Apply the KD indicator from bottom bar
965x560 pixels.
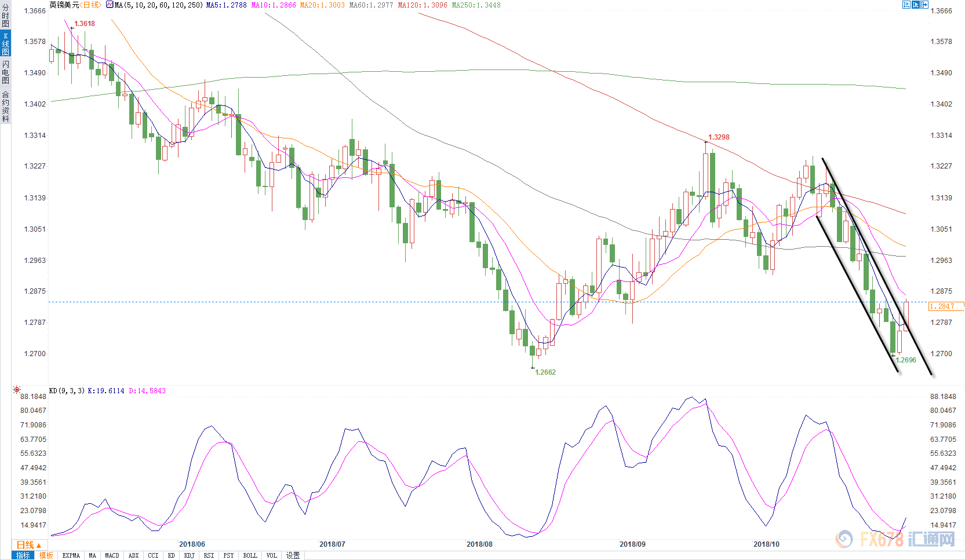pyautogui.click(x=172, y=555)
